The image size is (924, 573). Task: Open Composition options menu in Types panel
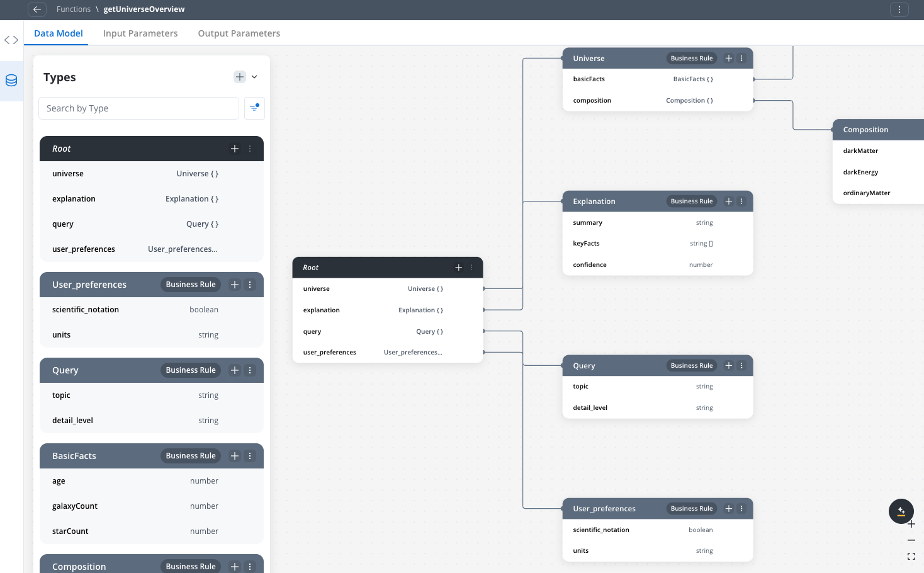point(250,567)
